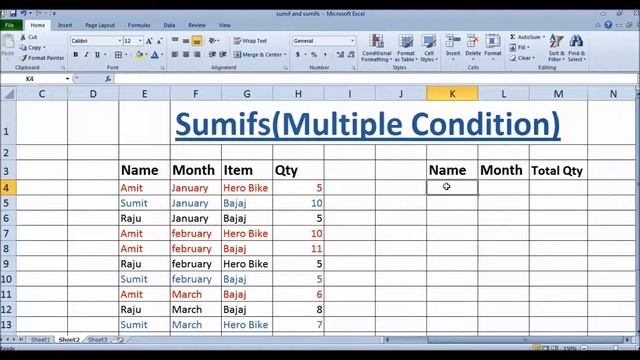Decrease indent in Alignment group

pyautogui.click(x=212, y=55)
